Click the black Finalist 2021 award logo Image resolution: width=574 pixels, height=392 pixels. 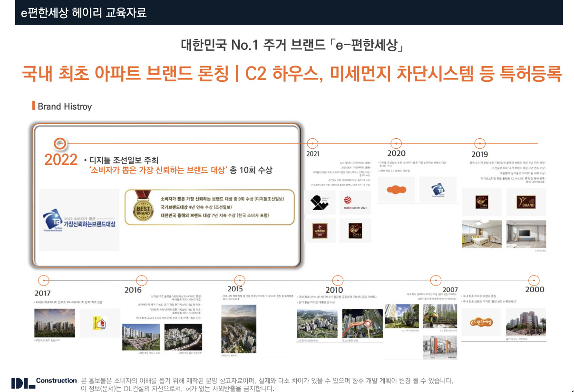(x=320, y=202)
